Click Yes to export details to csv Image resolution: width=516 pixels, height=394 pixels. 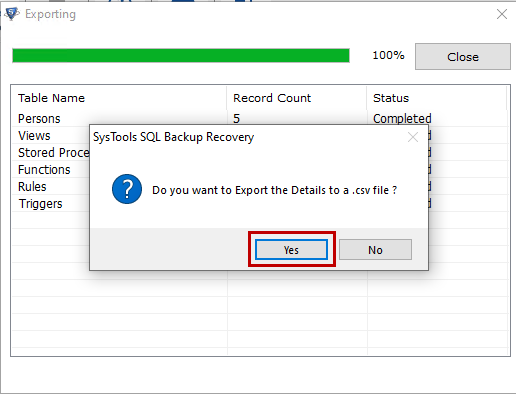(291, 249)
